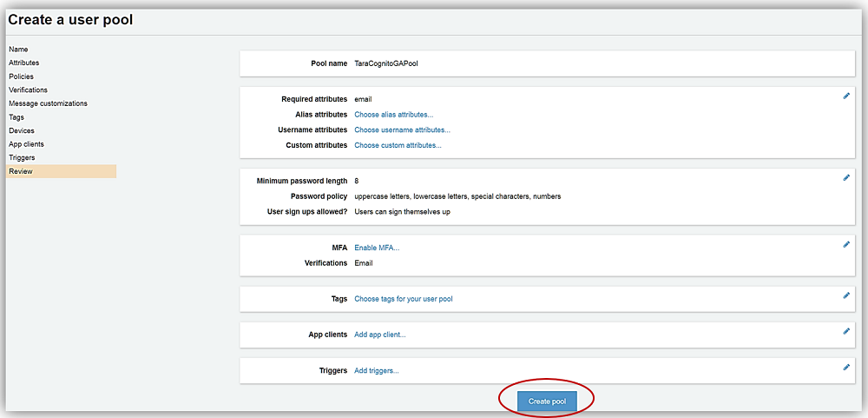The height and width of the screenshot is (418, 868).
Task: Edit the Required attributes section pencil icon
Action: (x=846, y=96)
